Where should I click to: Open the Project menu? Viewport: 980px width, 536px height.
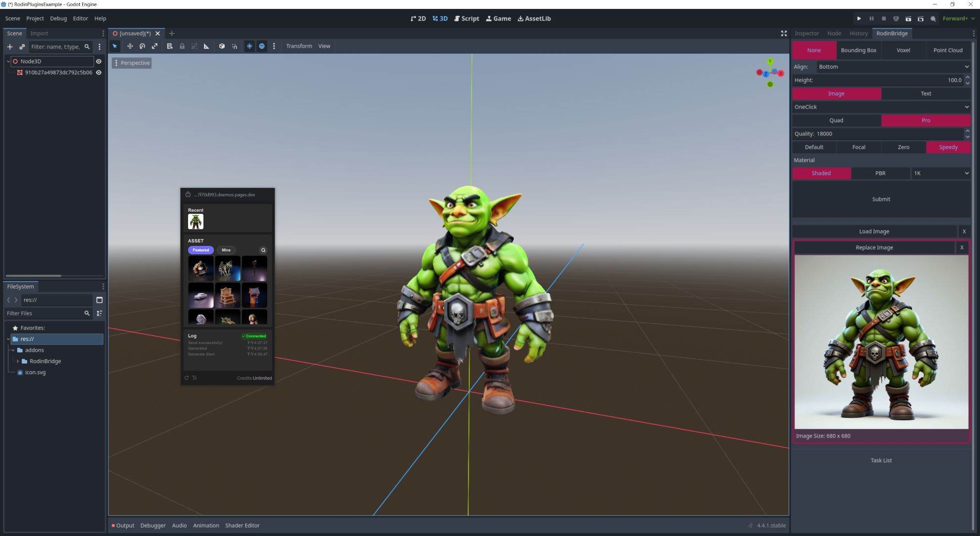pyautogui.click(x=35, y=18)
